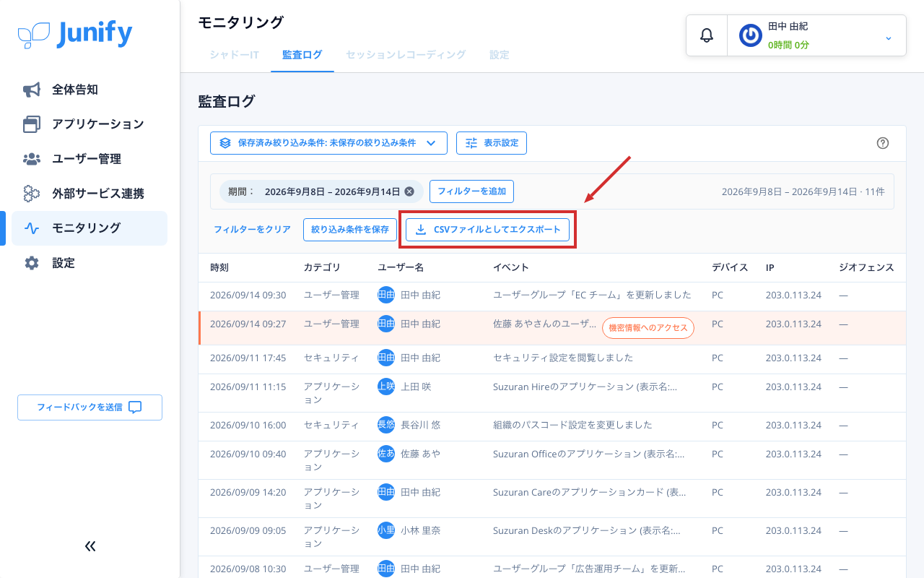Click the 「EC チーム」 update event text
The height and width of the screenshot is (578, 924).
click(x=592, y=295)
